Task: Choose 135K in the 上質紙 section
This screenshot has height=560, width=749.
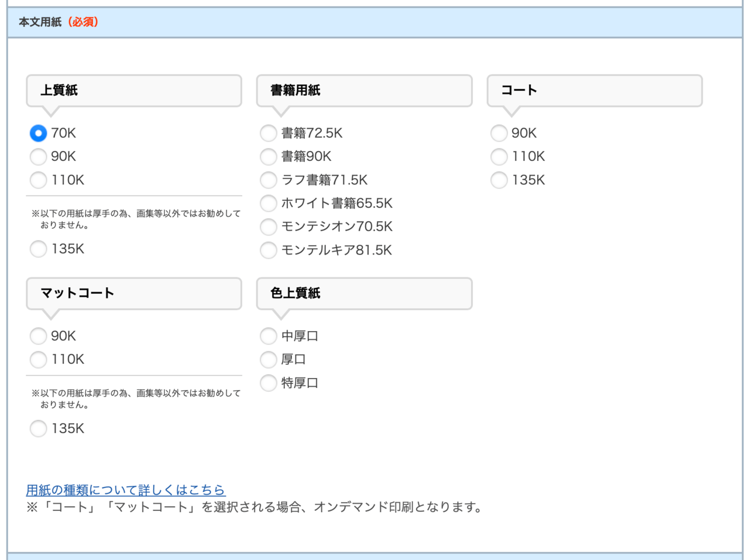Action: 38,249
